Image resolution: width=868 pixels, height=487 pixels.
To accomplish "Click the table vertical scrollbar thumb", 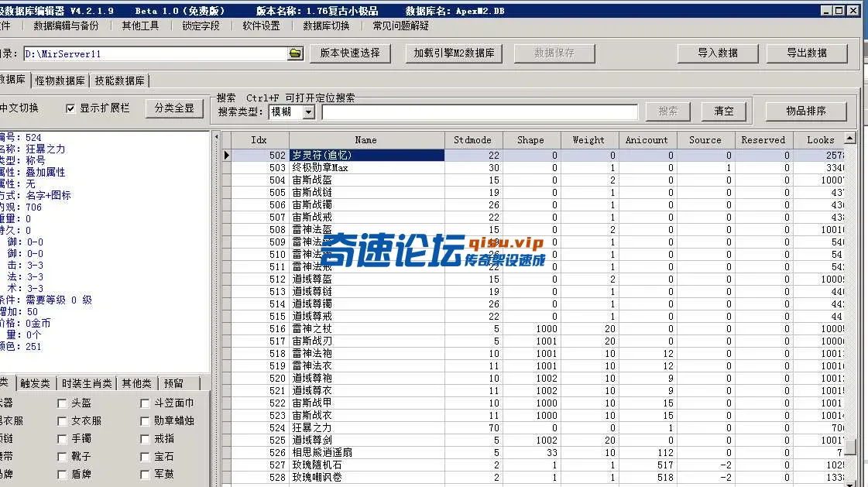I will [849, 448].
